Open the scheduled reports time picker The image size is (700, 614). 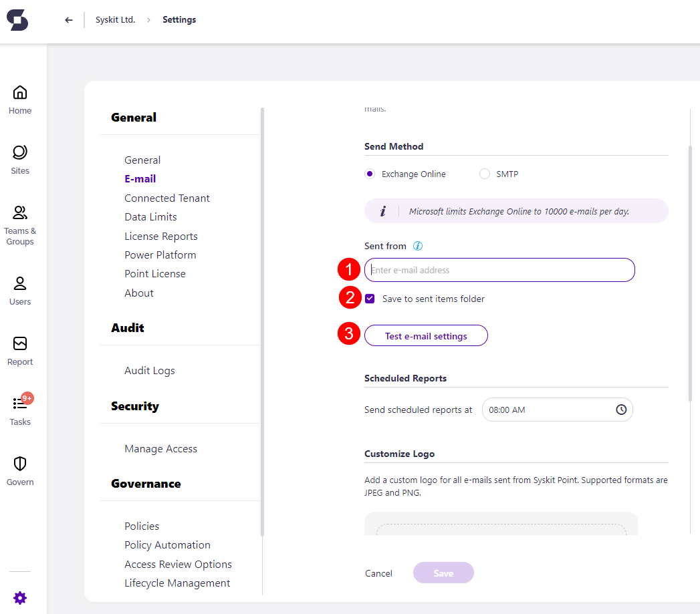tap(620, 409)
